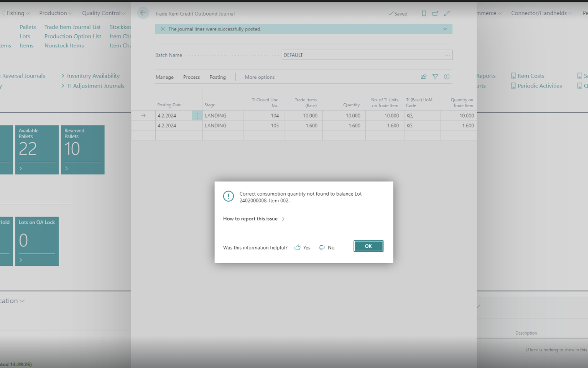Expand the notification bar chevron
The width and height of the screenshot is (588, 368).
pos(445,29)
